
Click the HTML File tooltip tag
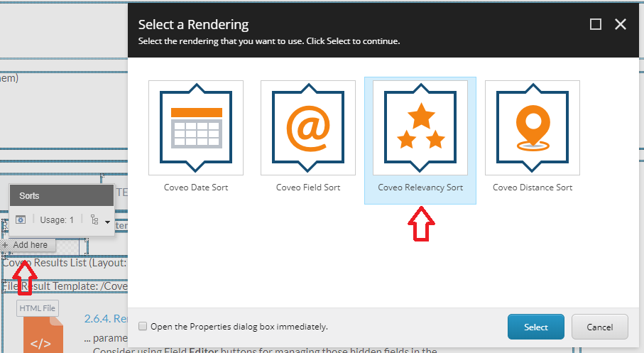[x=38, y=308]
